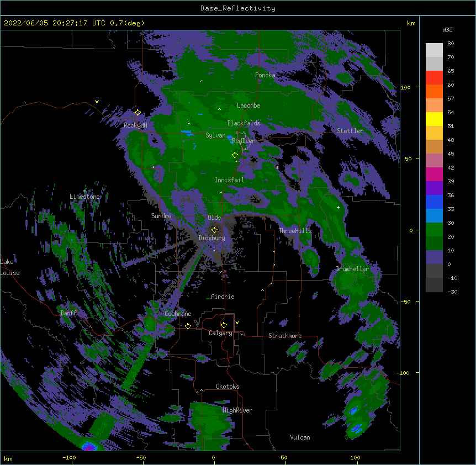Pick the dark blue legend swatch at 33–36 dBZ

[x=434, y=202]
